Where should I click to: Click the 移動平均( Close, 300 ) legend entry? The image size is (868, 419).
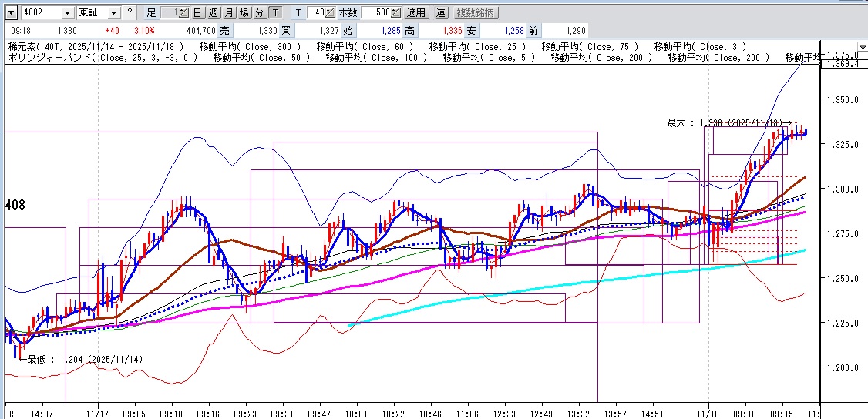click(x=251, y=46)
